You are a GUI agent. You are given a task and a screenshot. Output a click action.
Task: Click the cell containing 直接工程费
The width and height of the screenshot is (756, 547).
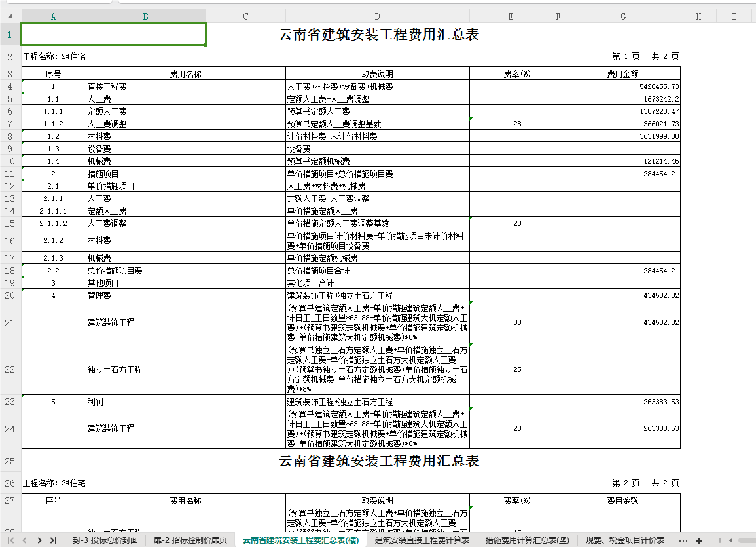[186, 87]
